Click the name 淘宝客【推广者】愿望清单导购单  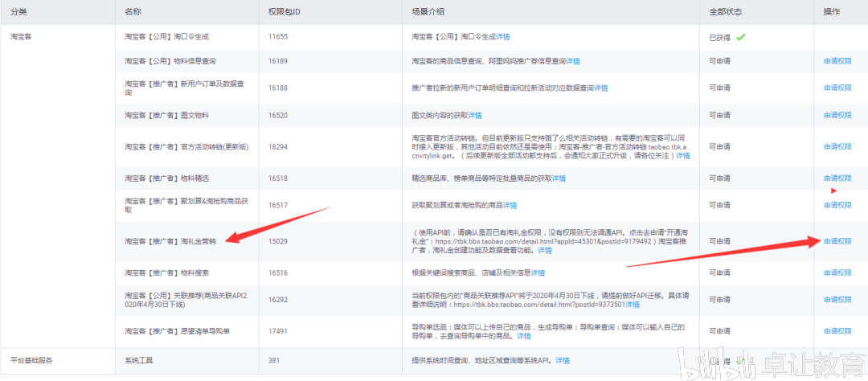[x=177, y=332]
